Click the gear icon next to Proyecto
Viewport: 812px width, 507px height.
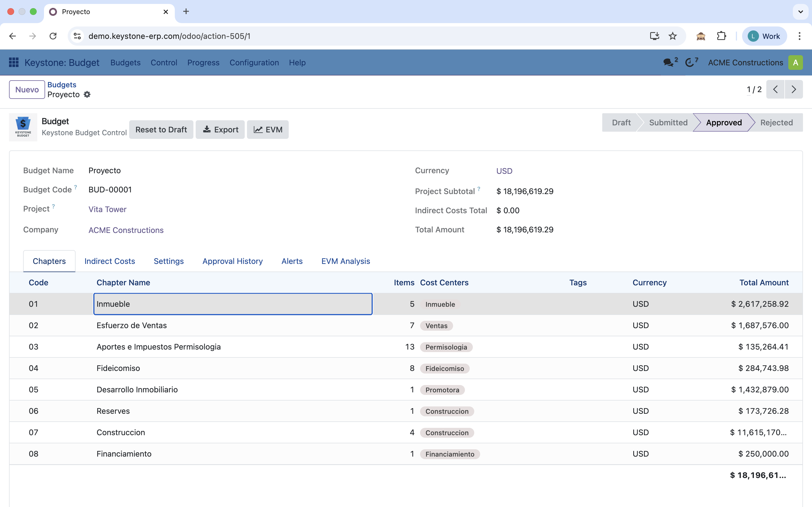87,95
